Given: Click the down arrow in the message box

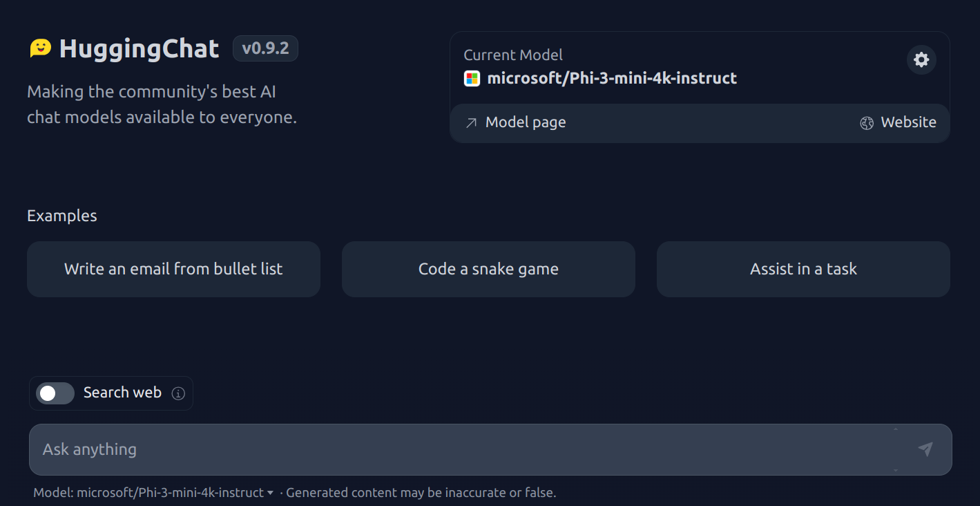Looking at the screenshot, I should tap(896, 470).
